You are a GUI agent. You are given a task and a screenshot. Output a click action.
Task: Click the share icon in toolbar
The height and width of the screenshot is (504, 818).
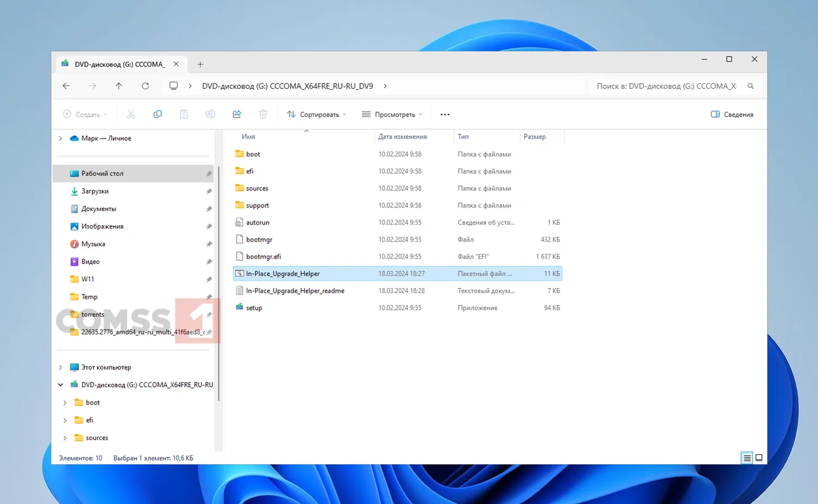click(237, 115)
